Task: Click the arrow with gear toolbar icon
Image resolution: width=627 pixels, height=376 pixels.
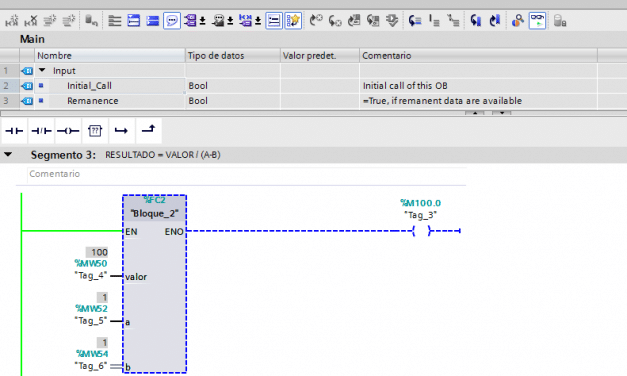Action: click(316, 20)
